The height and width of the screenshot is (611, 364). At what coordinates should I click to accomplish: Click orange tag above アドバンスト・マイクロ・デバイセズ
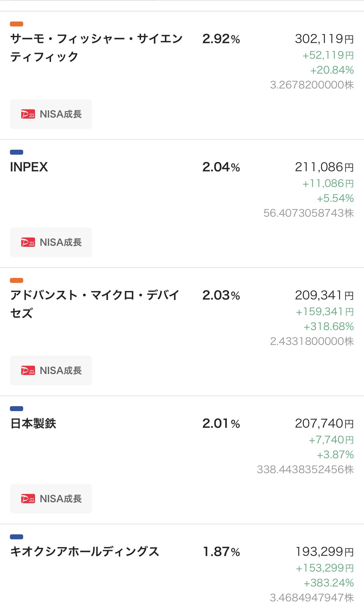tap(17, 280)
